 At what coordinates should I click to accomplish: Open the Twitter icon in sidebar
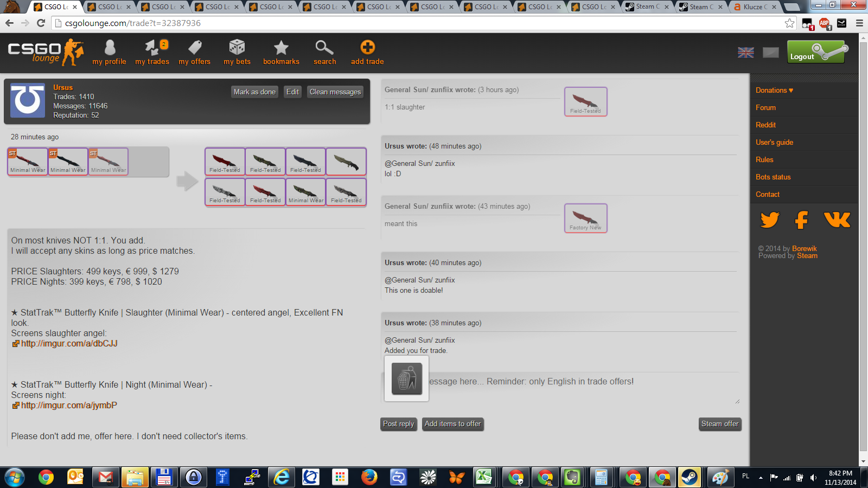coord(770,220)
